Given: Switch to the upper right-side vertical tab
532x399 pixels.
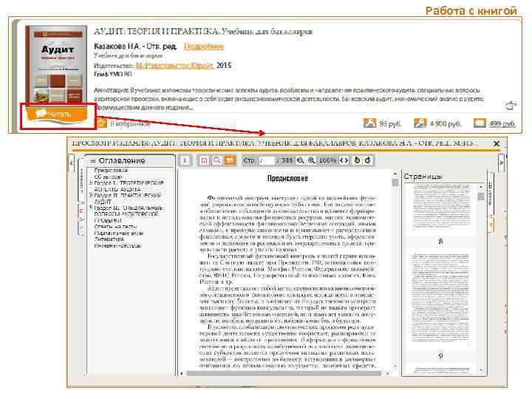Looking at the screenshot, I should [x=491, y=194].
